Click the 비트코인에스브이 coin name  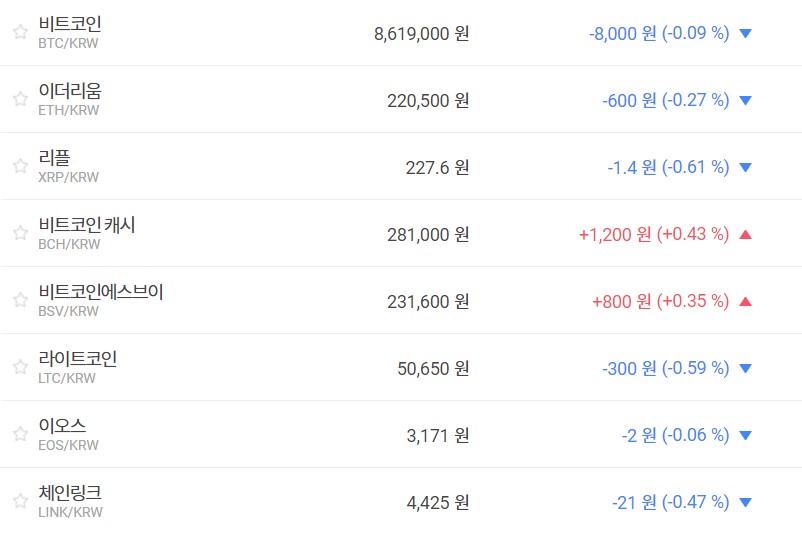pos(100,292)
